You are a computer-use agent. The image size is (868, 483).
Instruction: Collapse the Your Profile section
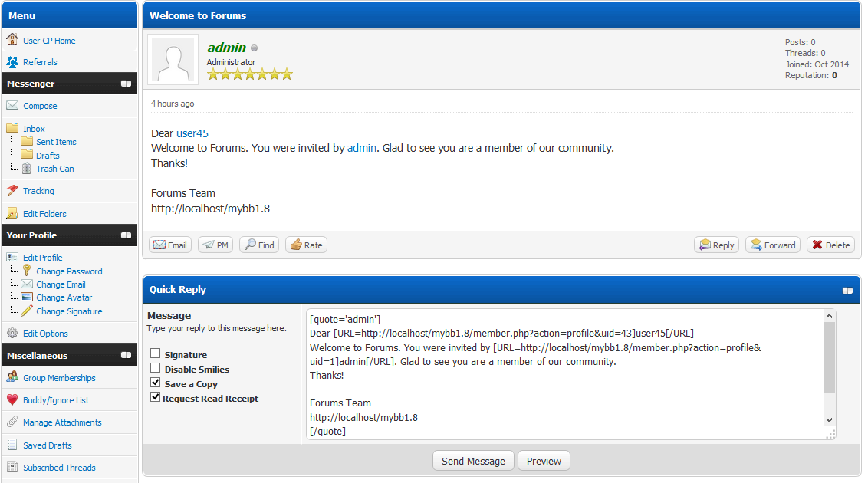click(x=126, y=235)
